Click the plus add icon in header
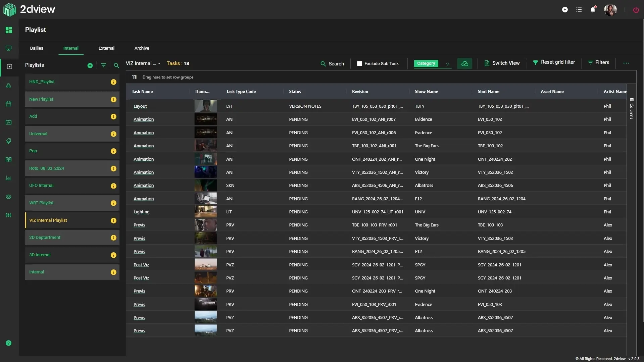Image resolution: width=644 pixels, height=362 pixels. (565, 10)
